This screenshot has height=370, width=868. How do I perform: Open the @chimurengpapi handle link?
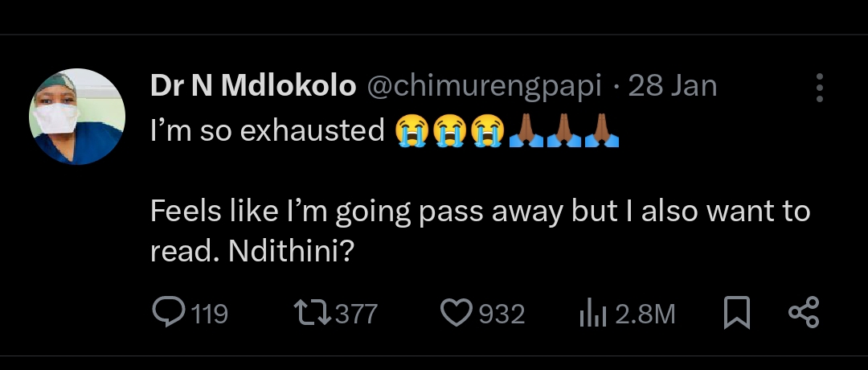(x=484, y=86)
